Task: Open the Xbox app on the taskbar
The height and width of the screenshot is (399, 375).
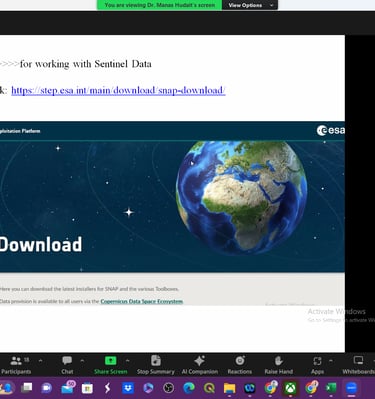Action: point(291,388)
